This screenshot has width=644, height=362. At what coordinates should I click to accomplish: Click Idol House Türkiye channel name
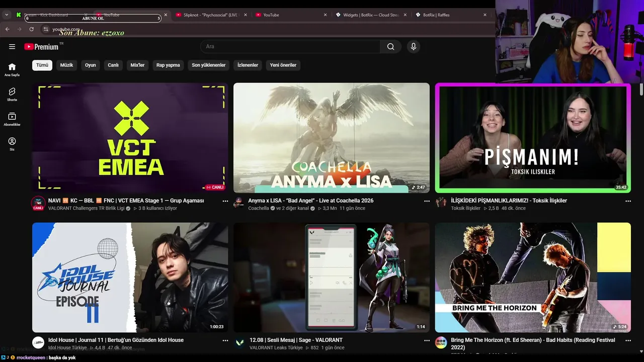pyautogui.click(x=67, y=348)
